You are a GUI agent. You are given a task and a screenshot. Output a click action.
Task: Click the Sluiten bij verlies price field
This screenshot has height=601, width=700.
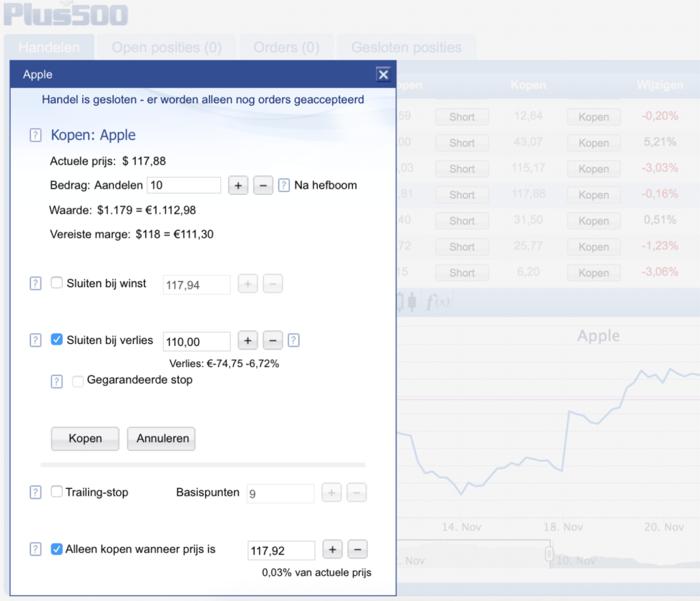tap(196, 342)
